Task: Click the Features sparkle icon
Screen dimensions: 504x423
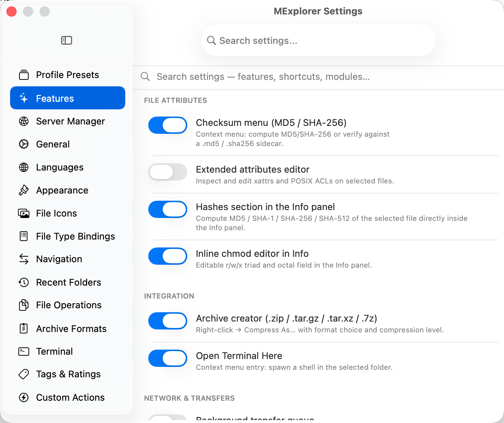Action: 24,98
